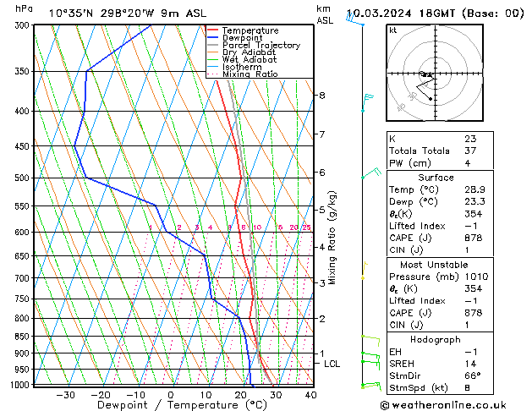Select the 'Wet Adiabat' legend label
This screenshot has height=411, width=532.
tap(250, 59)
